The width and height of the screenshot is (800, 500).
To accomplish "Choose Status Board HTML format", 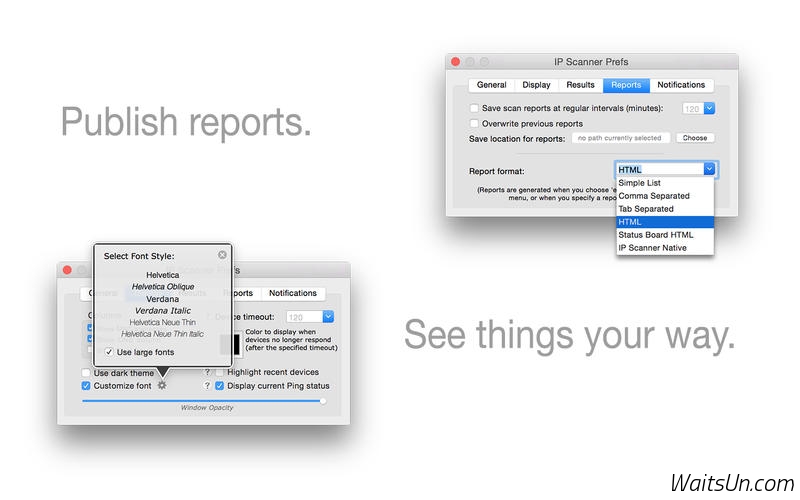I will (x=665, y=235).
